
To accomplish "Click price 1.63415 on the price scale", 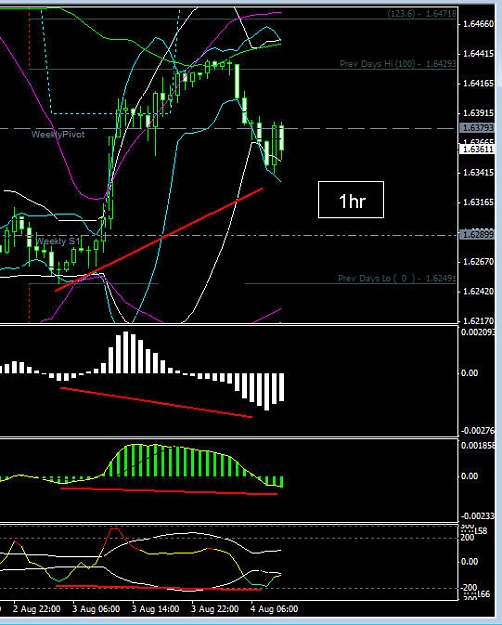I will point(478,173).
